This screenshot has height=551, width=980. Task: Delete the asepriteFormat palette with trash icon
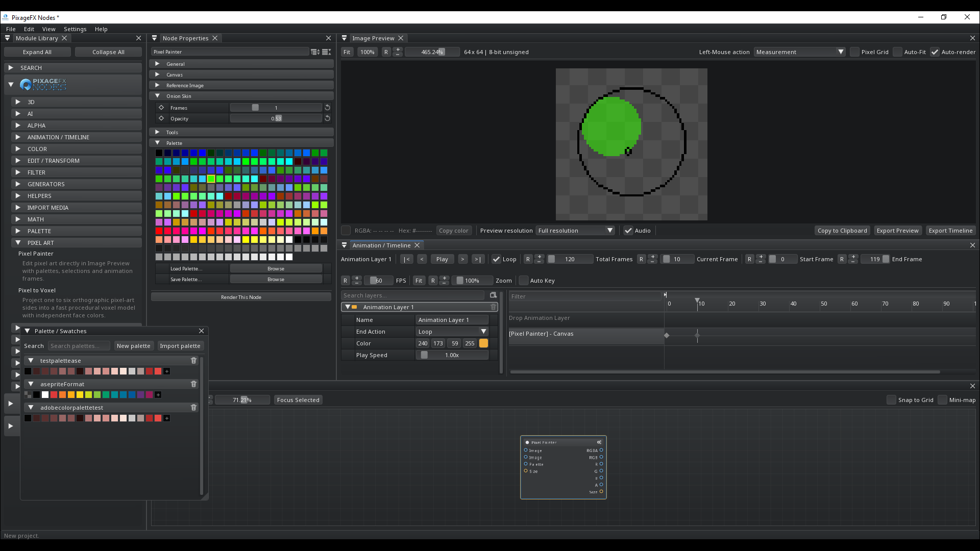point(193,384)
